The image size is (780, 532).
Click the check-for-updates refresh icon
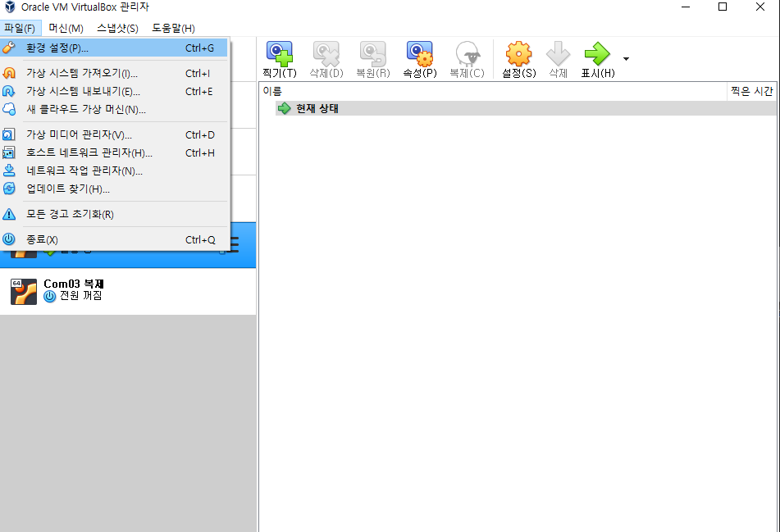click(9, 189)
